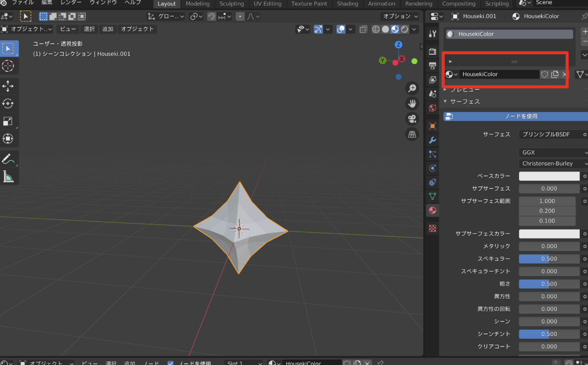The width and height of the screenshot is (588, 365).
Task: Open the Object Constraints properties tab
Action: click(x=432, y=182)
